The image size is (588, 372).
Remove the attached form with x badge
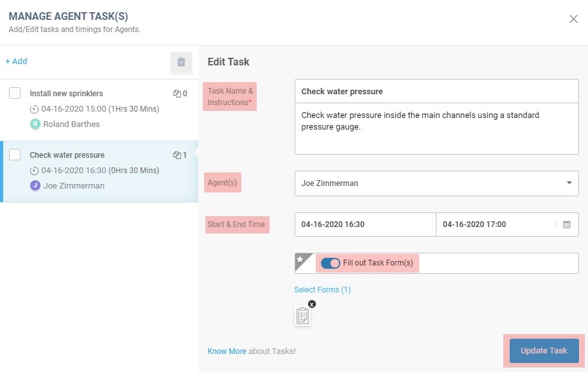[311, 304]
